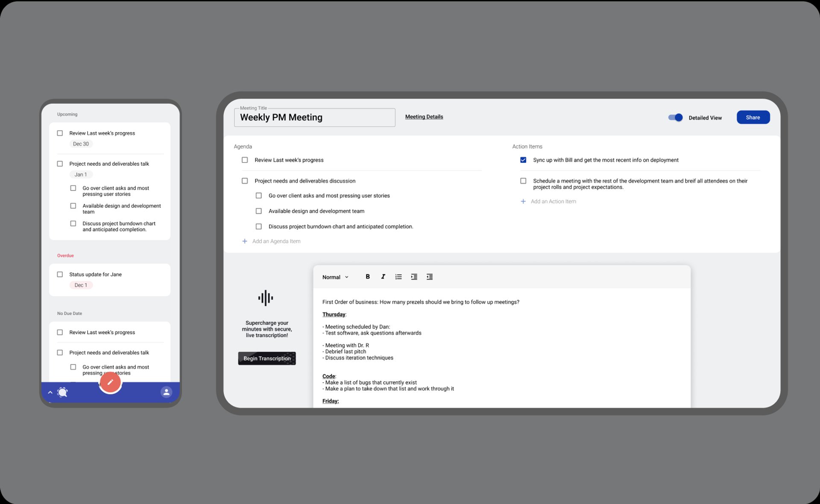
Task: Open the Normal text style dropdown
Action: tap(335, 277)
